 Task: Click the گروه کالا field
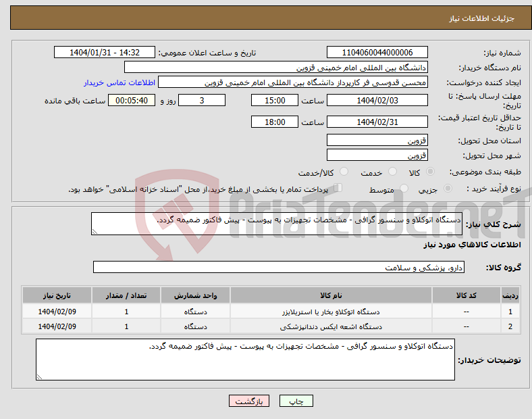click(279, 267)
